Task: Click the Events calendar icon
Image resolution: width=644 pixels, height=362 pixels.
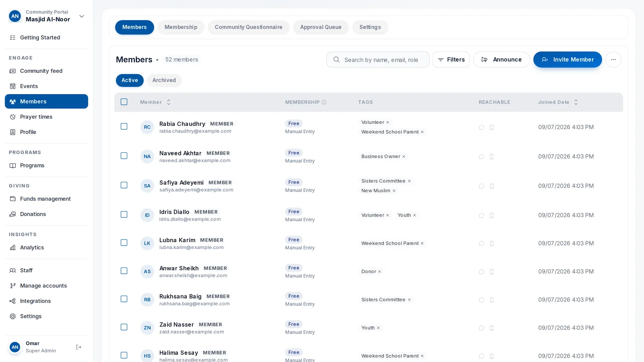Action: point(12,86)
